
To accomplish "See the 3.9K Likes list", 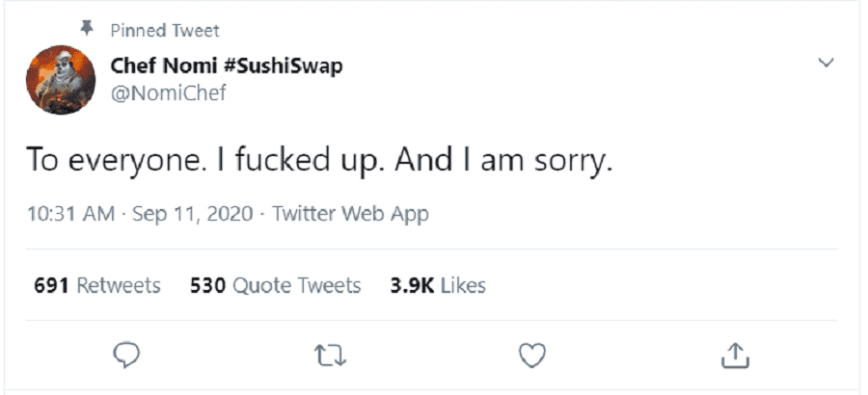I will (x=437, y=285).
